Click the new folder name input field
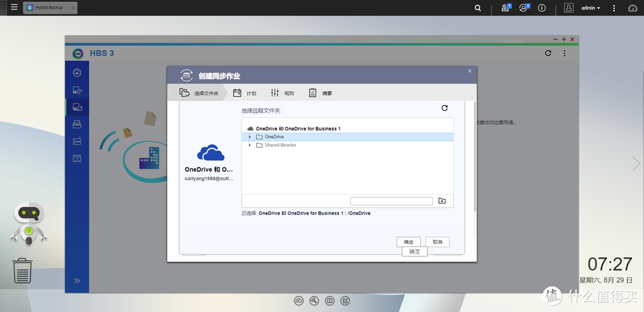The width and height of the screenshot is (644, 312). click(x=391, y=201)
